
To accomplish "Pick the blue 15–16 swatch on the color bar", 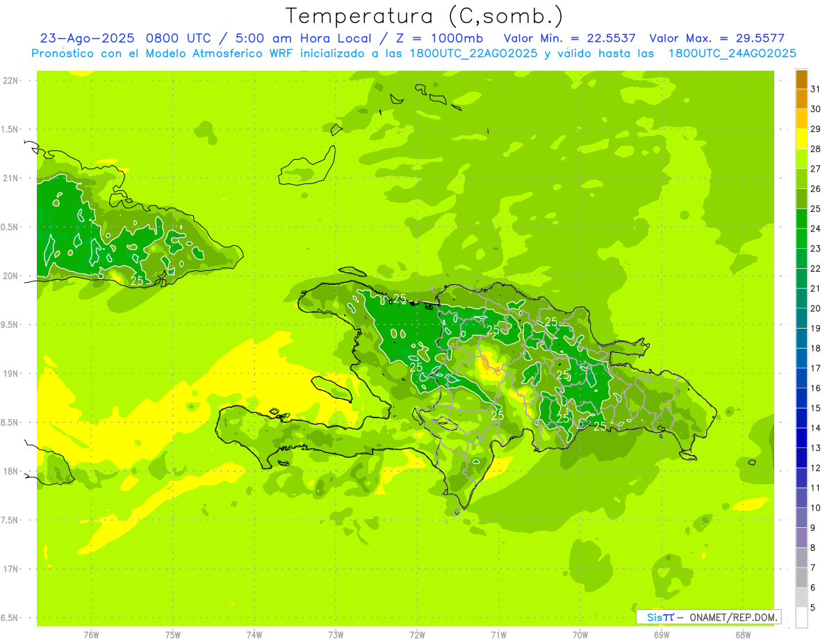I will tap(801, 398).
